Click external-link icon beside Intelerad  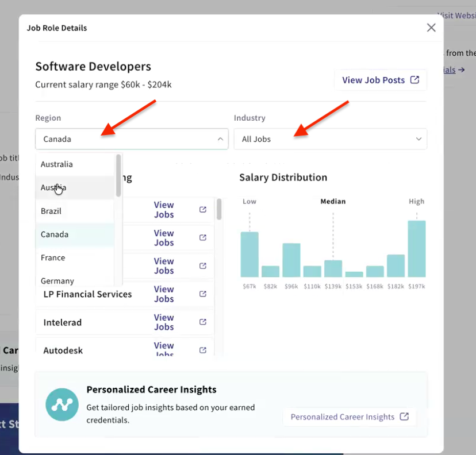click(x=203, y=322)
